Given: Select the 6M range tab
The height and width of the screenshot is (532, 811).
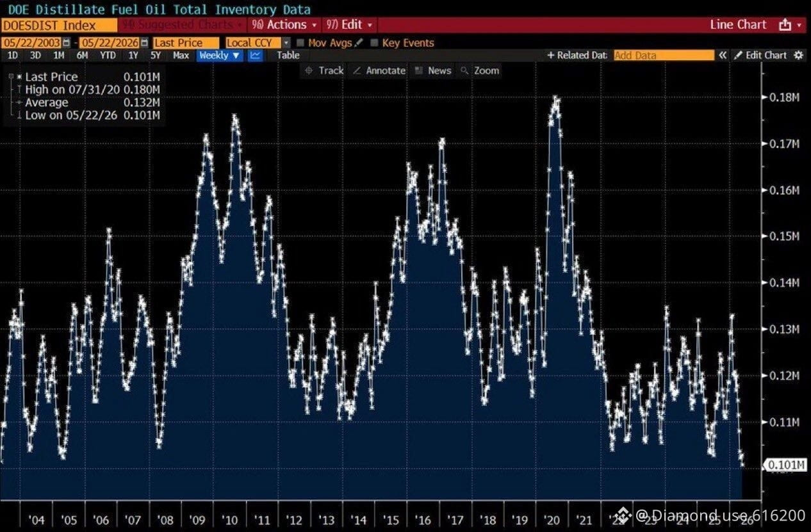Looking at the screenshot, I should point(82,55).
